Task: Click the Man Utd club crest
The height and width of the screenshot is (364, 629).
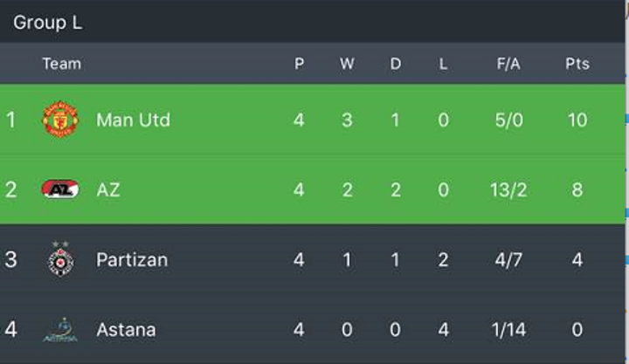Action: click(x=61, y=120)
